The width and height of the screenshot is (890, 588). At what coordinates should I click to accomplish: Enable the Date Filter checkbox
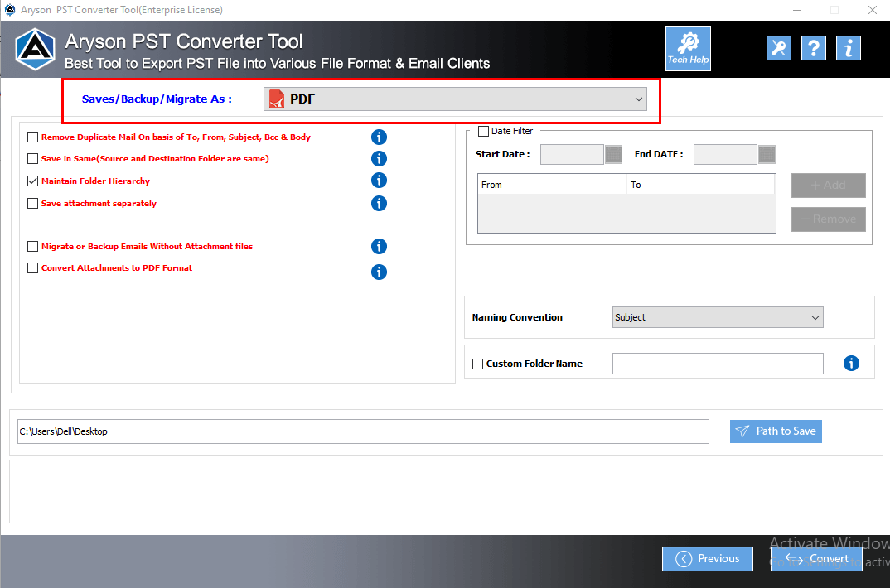coord(483,130)
